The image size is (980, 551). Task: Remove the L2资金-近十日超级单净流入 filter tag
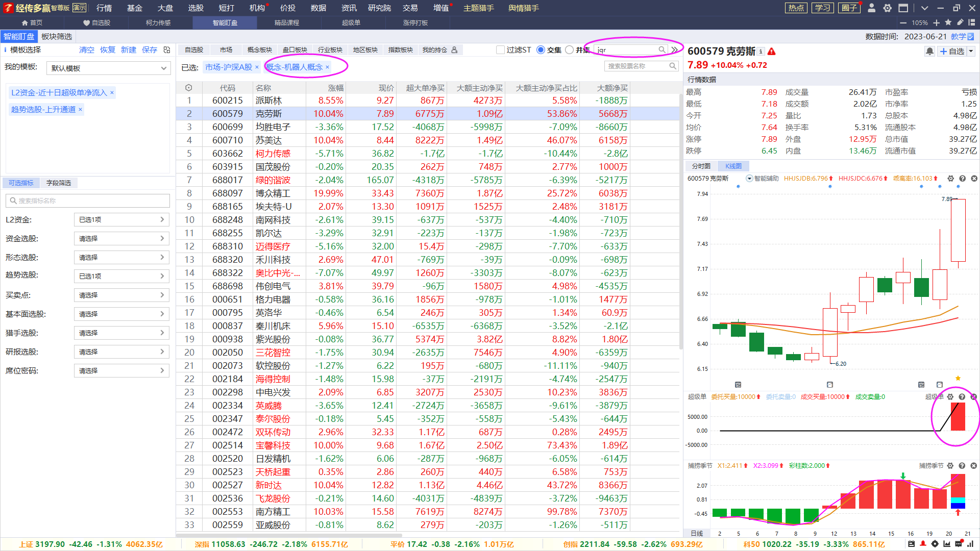point(112,92)
